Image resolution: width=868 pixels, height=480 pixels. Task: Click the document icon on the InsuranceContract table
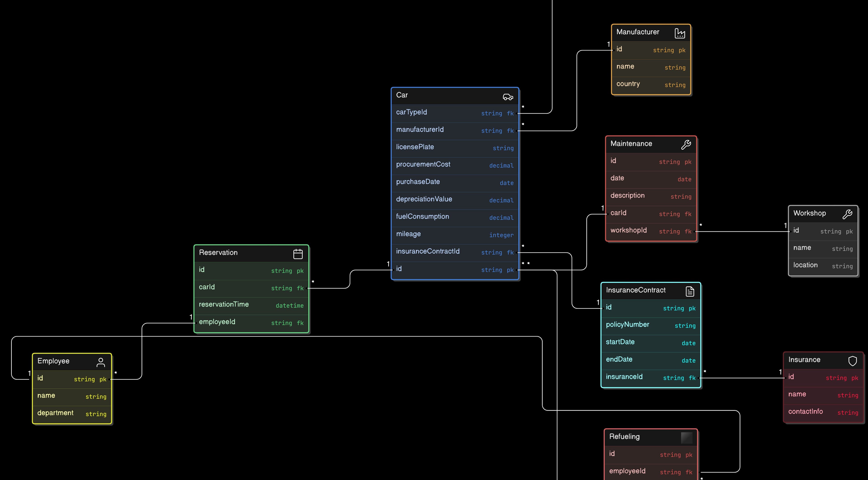689,291
